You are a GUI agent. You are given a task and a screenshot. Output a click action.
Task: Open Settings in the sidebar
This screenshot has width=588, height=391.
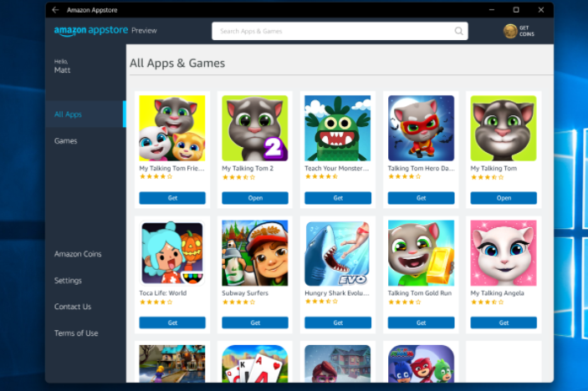[68, 281]
